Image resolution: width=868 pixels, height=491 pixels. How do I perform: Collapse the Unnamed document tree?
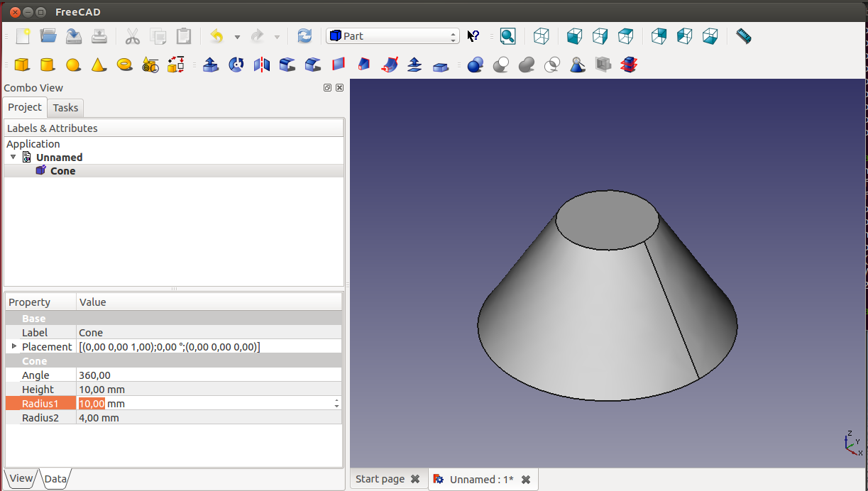point(13,157)
